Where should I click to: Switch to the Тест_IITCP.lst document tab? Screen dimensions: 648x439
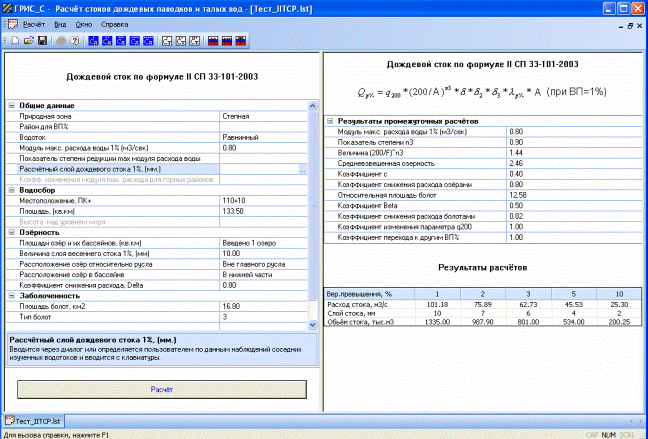click(x=33, y=421)
